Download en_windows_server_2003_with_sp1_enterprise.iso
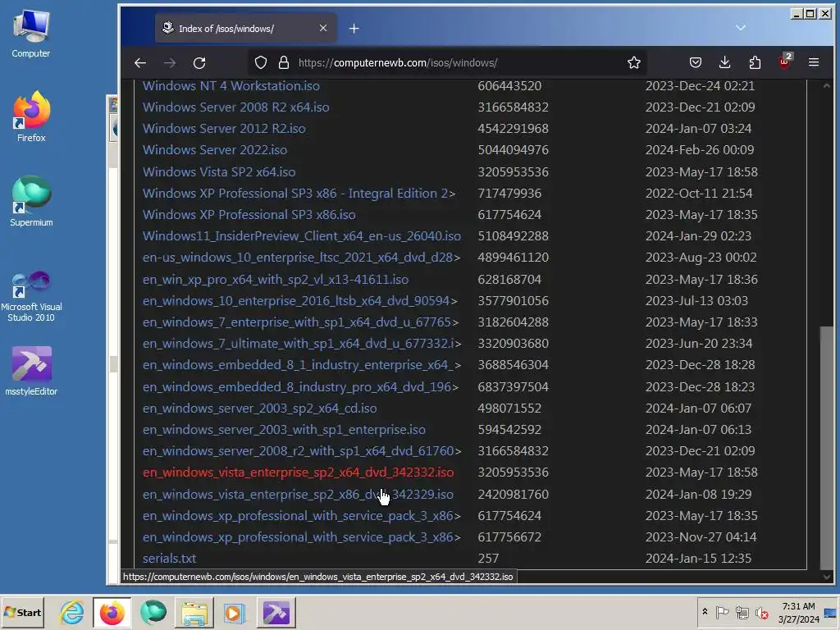The height and width of the screenshot is (630, 840). pyautogui.click(x=284, y=430)
